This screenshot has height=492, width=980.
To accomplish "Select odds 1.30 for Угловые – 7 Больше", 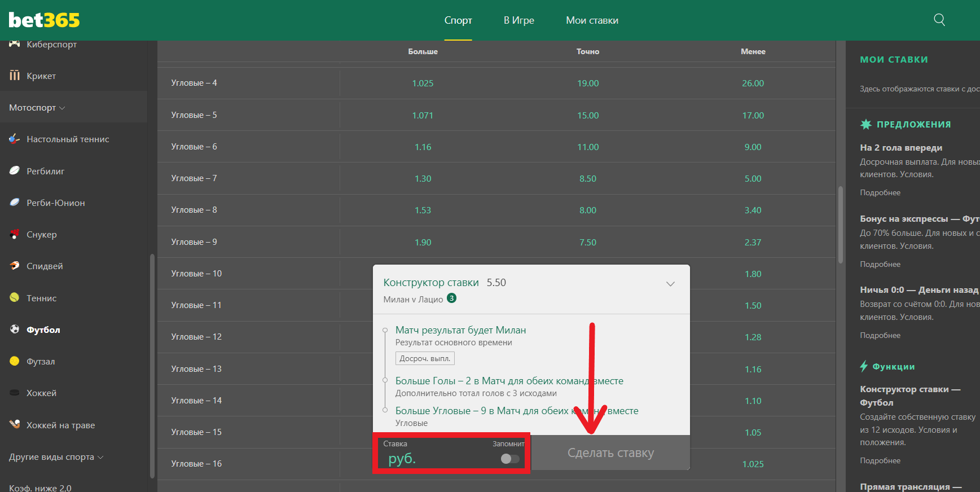I will (423, 178).
